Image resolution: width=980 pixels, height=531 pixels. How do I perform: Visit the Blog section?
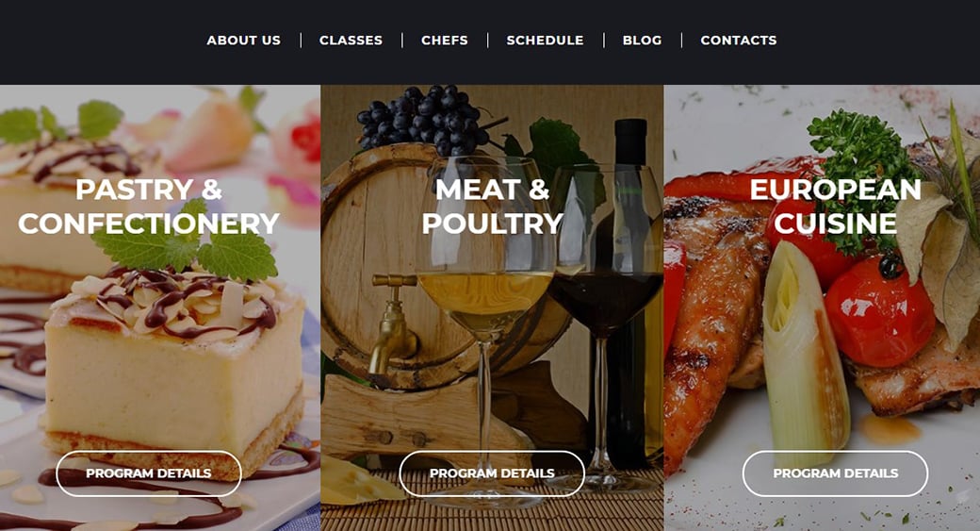pos(642,40)
